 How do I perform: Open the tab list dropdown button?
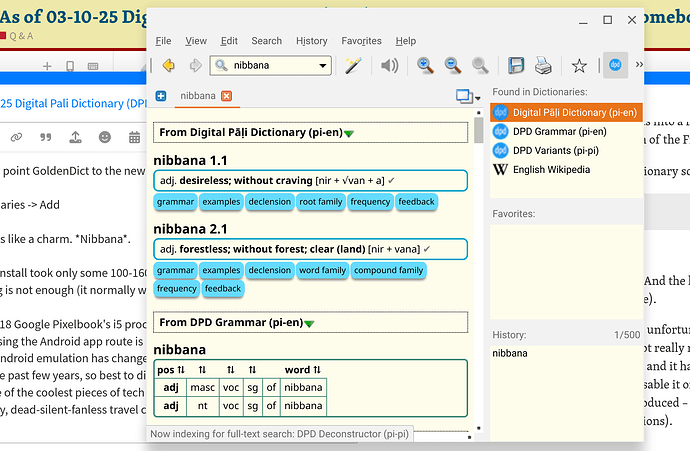[468, 96]
